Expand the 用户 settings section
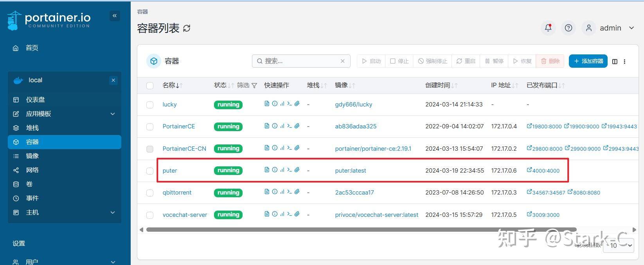 pos(113,262)
